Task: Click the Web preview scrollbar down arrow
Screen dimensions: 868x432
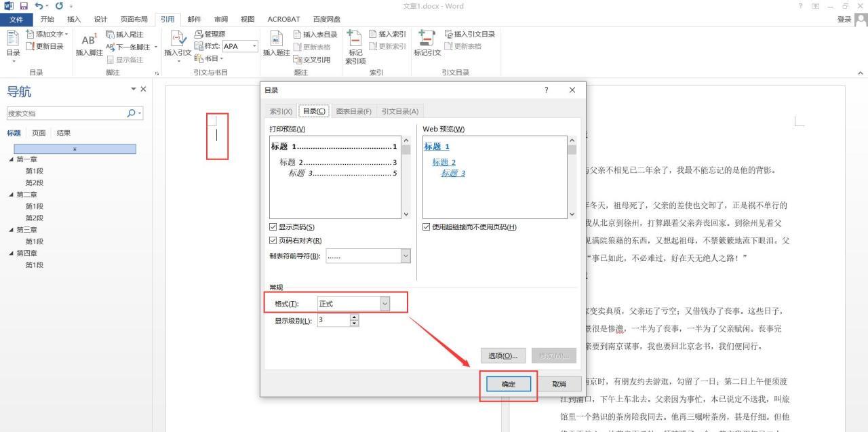Action: pyautogui.click(x=572, y=214)
